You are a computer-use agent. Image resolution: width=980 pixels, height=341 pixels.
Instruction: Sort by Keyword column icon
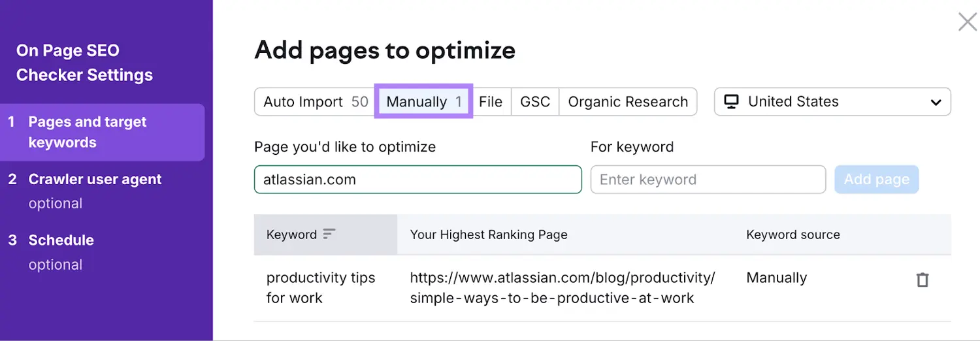(x=329, y=234)
